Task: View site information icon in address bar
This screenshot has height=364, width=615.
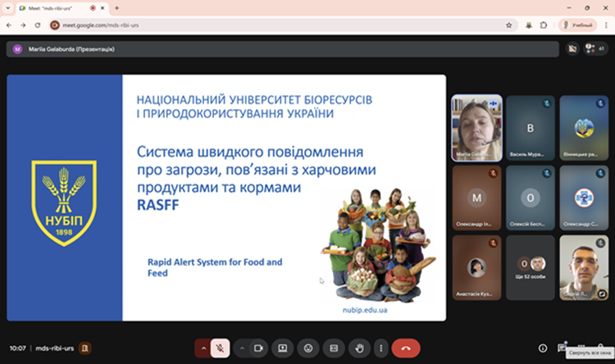Action: (x=55, y=25)
